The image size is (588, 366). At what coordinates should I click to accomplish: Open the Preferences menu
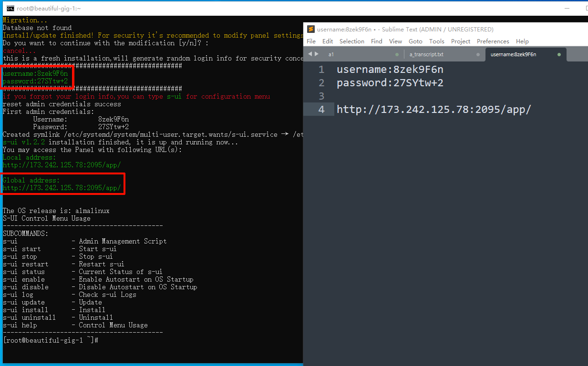point(493,41)
